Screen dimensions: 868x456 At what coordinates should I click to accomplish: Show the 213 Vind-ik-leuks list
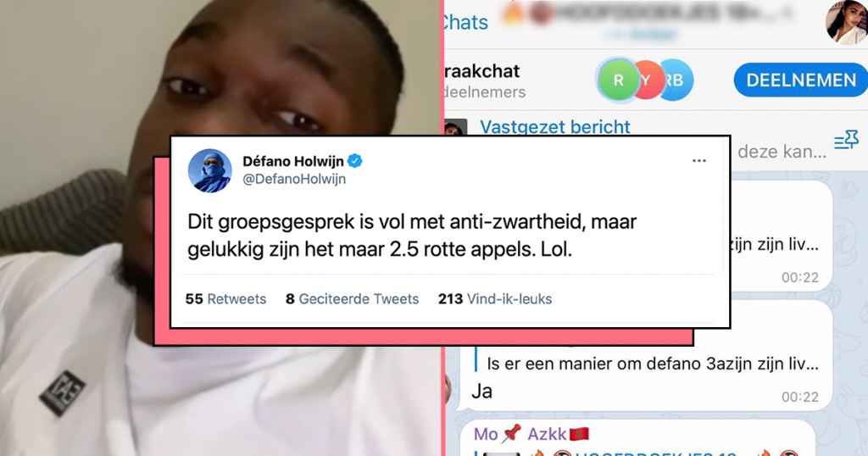[495, 299]
